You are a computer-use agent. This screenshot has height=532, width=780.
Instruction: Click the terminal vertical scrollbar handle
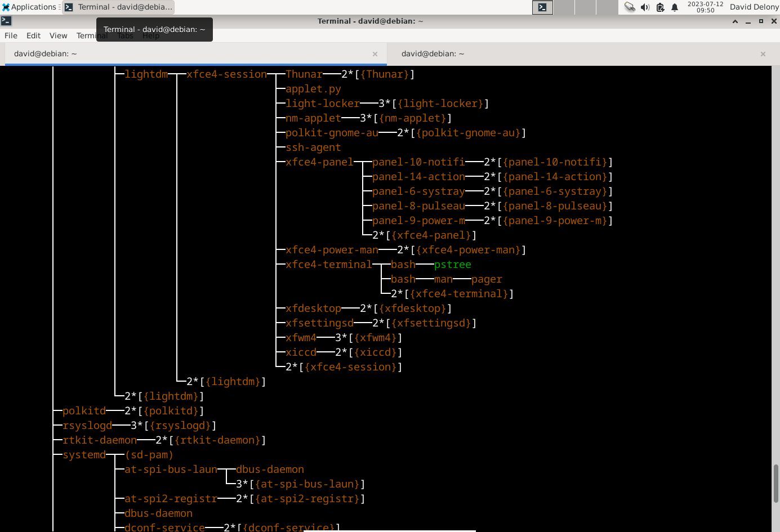point(775,483)
